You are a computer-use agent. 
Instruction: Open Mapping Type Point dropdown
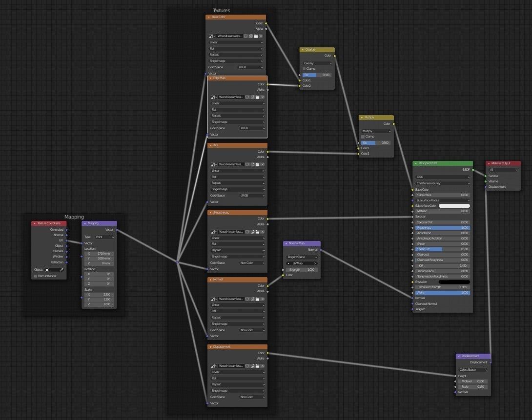pos(104,237)
